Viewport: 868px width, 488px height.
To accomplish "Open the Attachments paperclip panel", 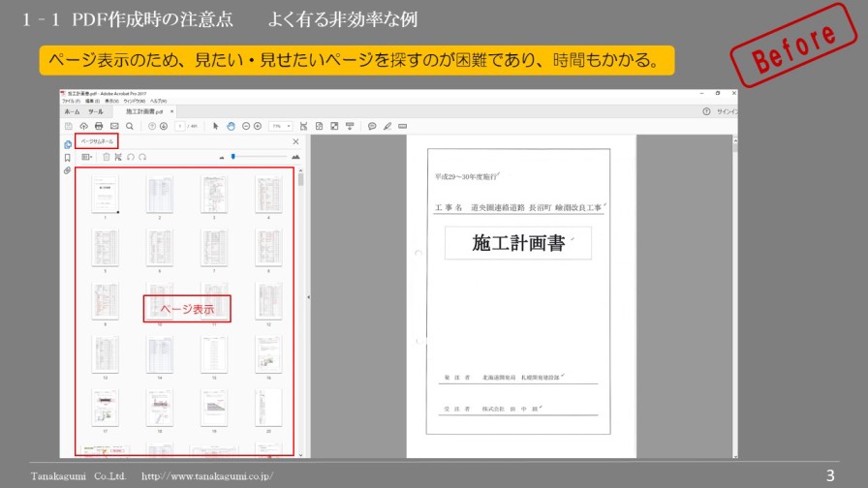I will pos(67,170).
